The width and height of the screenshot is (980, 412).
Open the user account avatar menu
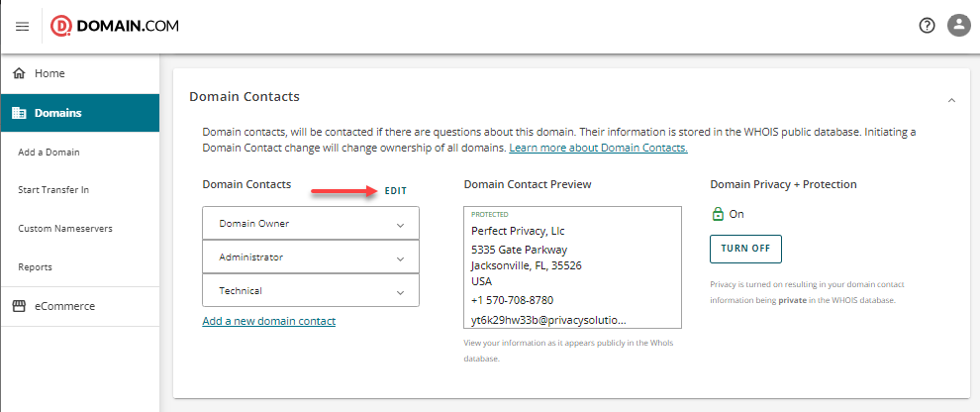tap(958, 26)
